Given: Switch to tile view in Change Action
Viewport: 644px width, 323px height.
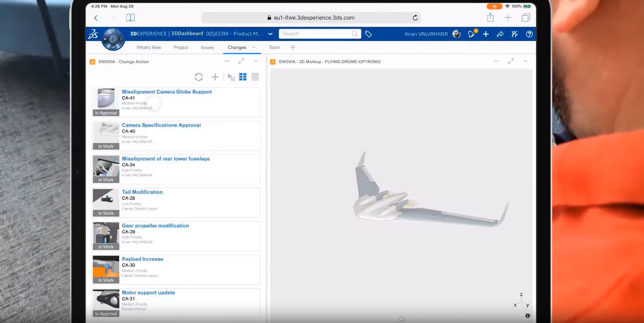Looking at the screenshot, I should 242,77.
